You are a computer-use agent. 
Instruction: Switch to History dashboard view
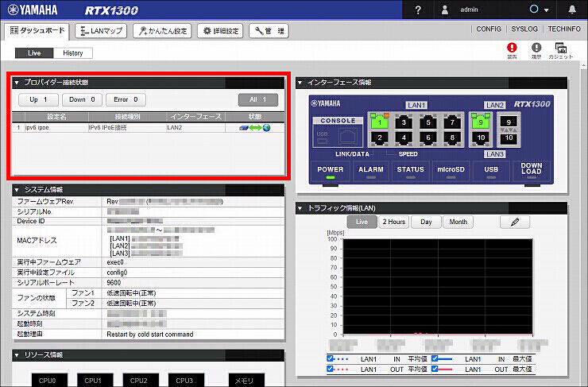point(73,53)
